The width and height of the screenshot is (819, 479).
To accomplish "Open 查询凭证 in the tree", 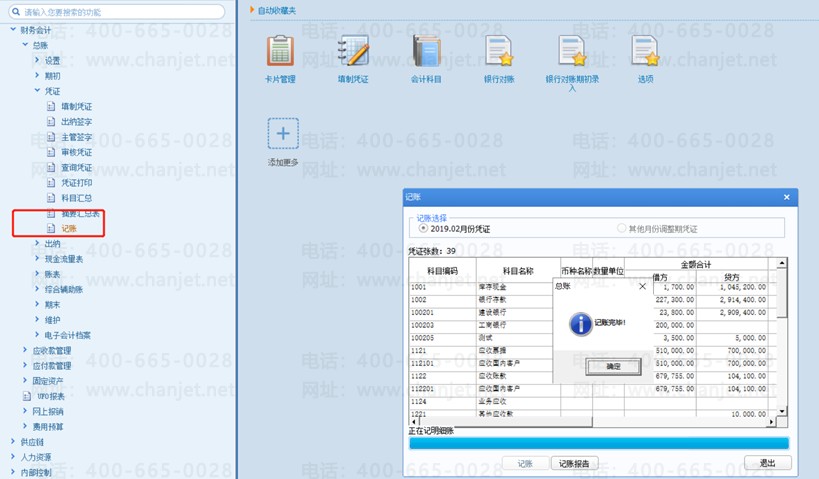I will pyautogui.click(x=76, y=167).
